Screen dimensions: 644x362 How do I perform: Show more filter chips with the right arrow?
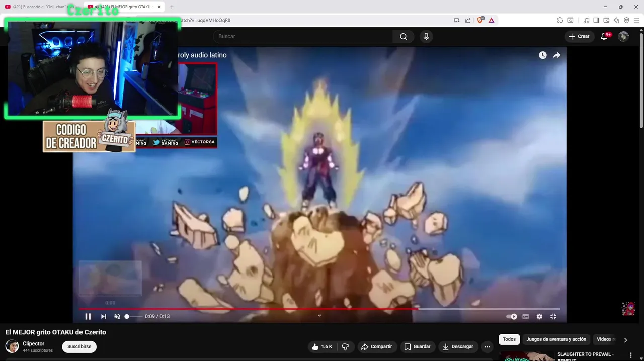pos(625,340)
